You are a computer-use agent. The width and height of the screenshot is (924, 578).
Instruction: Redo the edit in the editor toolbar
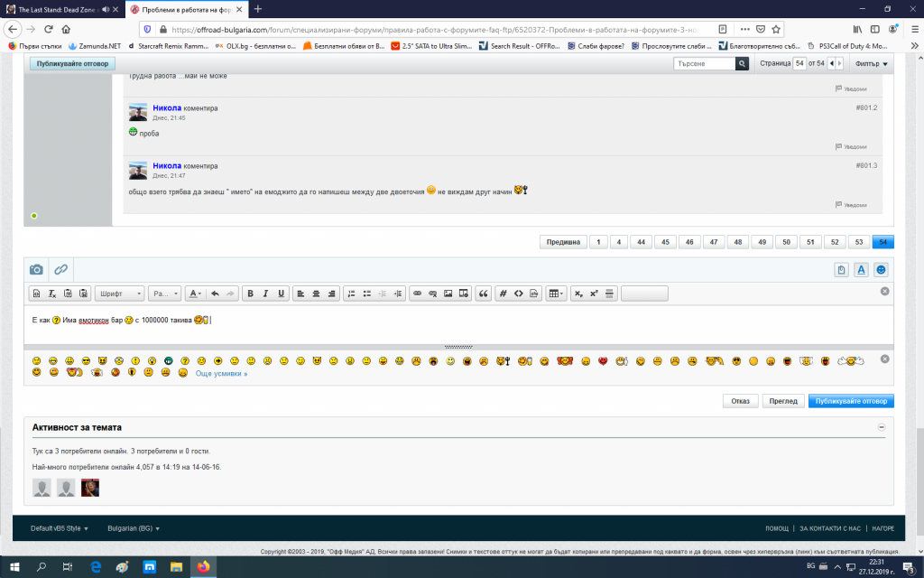click(x=230, y=294)
